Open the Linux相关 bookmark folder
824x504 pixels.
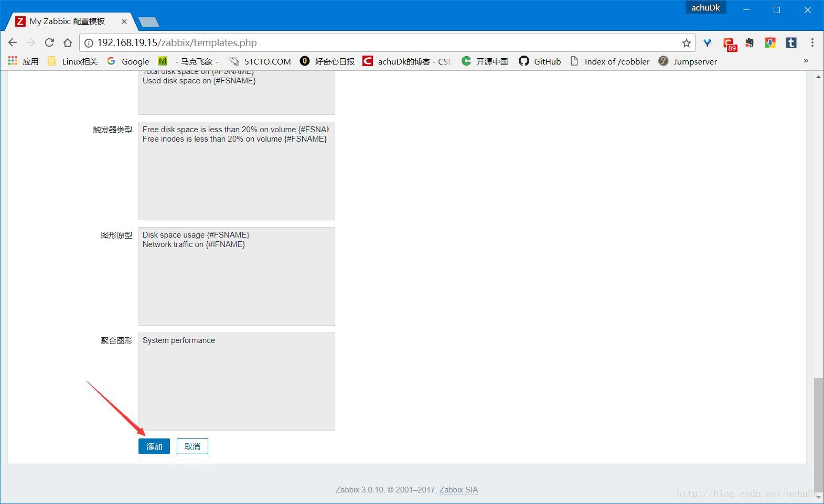[72, 61]
